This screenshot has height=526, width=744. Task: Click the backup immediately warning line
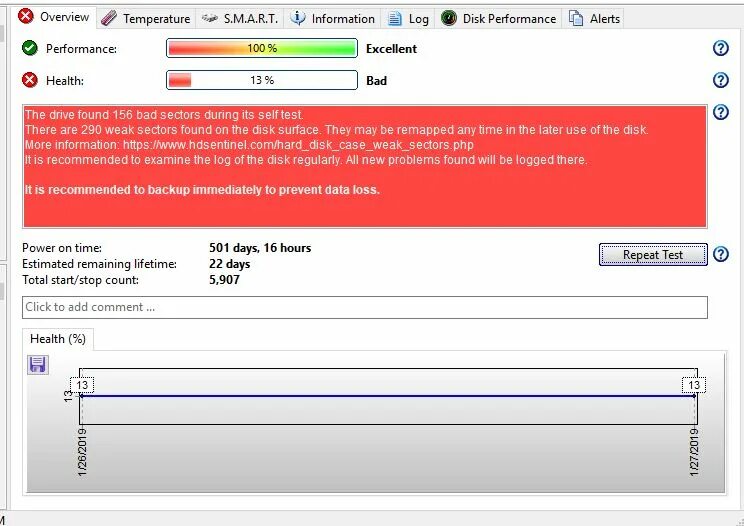(202, 190)
